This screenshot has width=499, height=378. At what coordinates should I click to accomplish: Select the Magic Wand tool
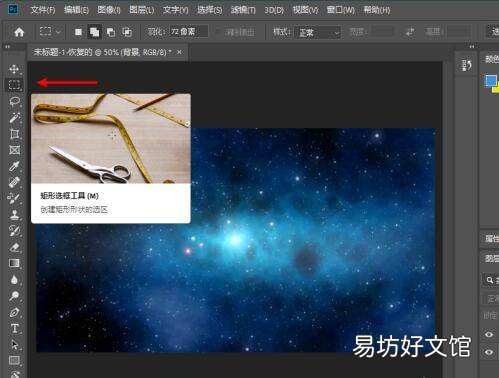tap(14, 118)
